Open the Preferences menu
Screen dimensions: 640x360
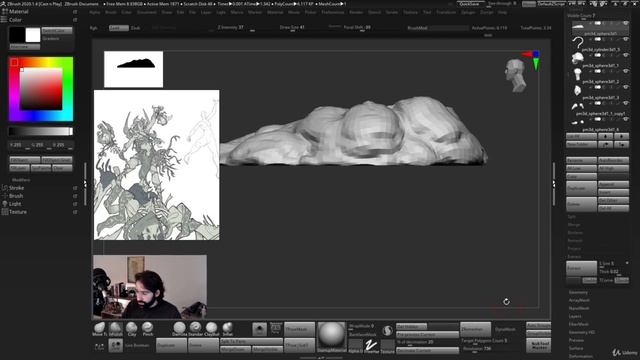(333, 12)
